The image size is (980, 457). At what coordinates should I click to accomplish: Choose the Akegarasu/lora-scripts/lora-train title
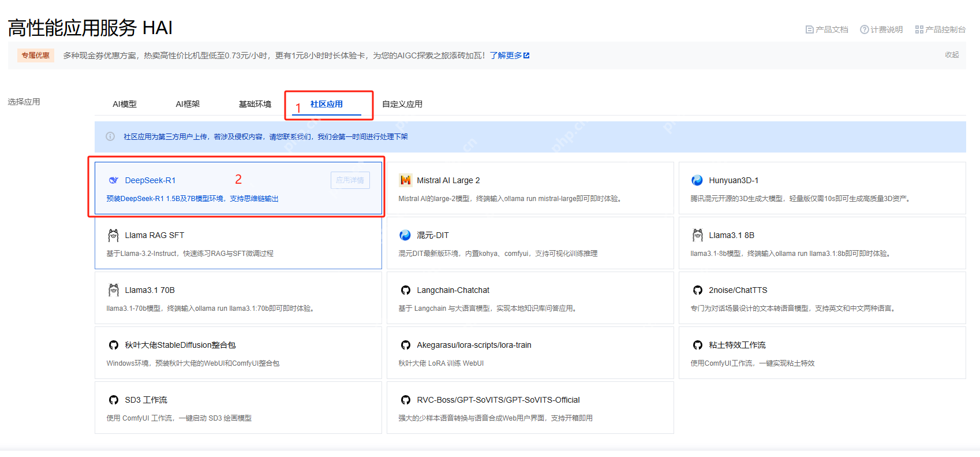point(474,345)
